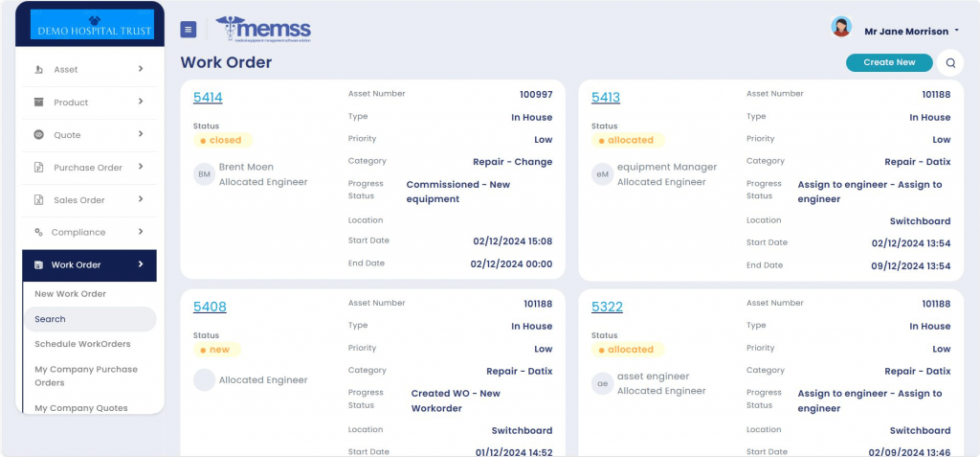
Task: Open the Asset menu item
Action: 89,70
